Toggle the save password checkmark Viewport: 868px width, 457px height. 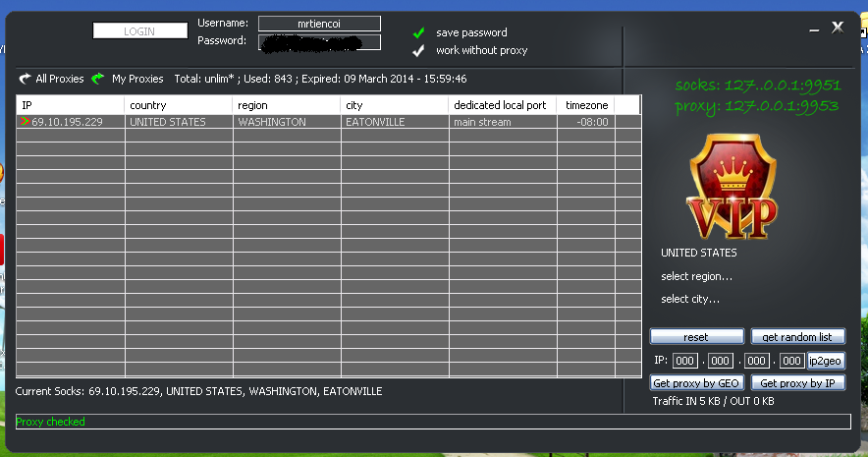(418, 32)
